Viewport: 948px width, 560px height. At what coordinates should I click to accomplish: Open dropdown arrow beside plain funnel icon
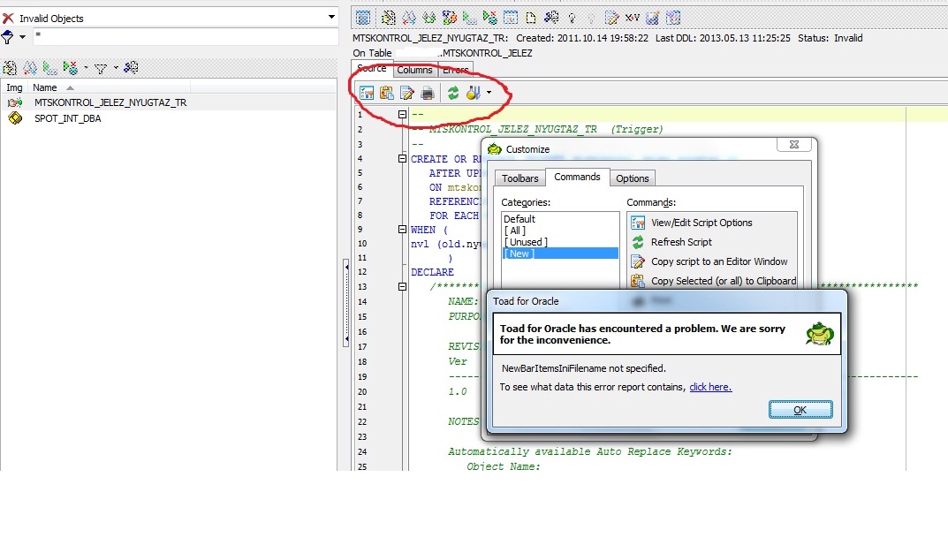116,68
